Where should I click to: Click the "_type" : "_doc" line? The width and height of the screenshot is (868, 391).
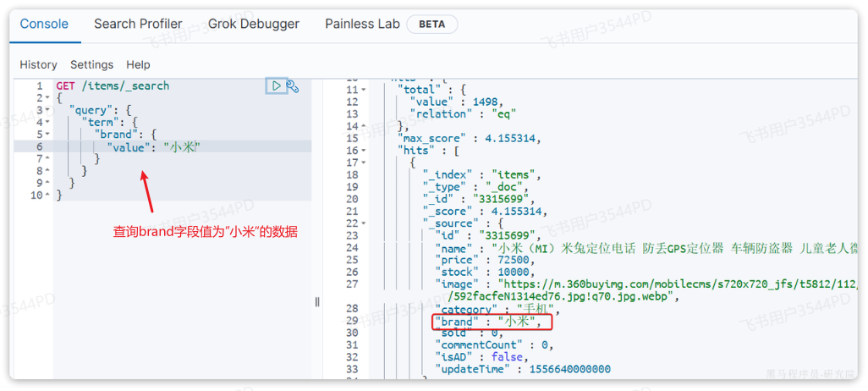pos(475,187)
